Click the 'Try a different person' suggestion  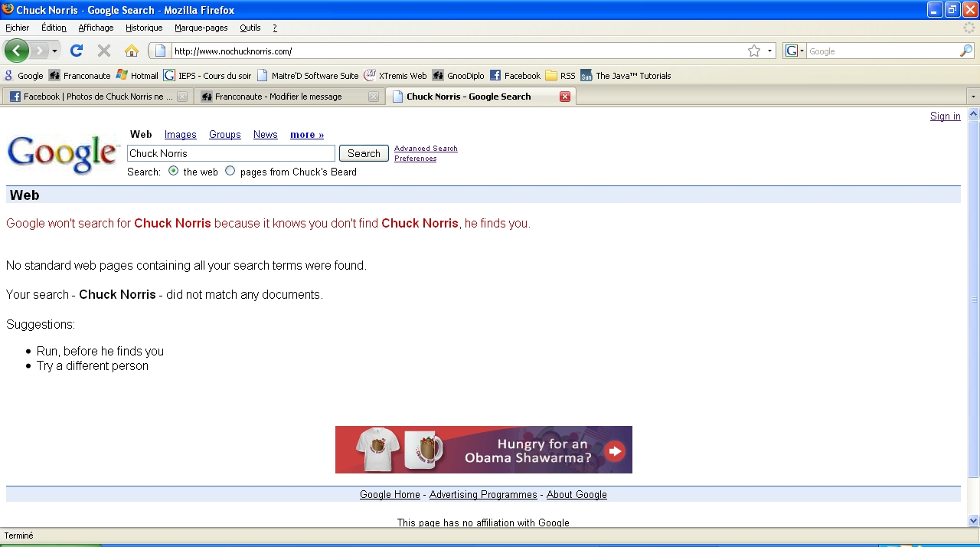[93, 366]
